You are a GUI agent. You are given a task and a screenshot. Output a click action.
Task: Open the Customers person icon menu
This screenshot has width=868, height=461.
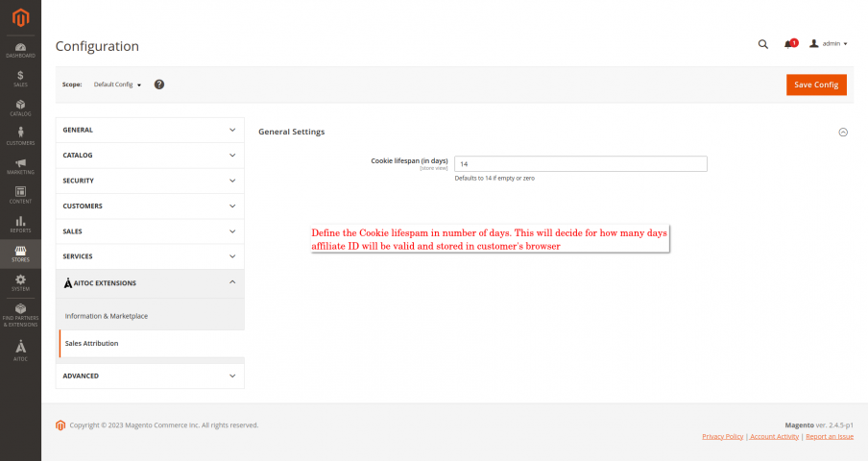20,136
